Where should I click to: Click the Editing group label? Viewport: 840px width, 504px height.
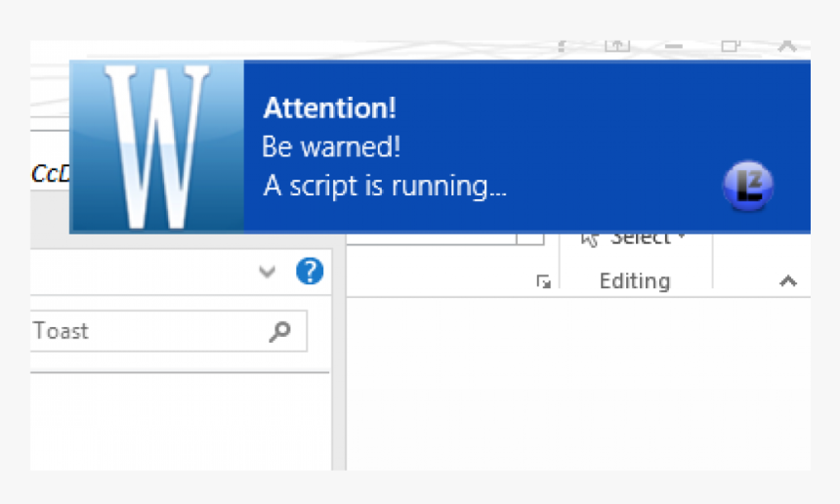635,281
